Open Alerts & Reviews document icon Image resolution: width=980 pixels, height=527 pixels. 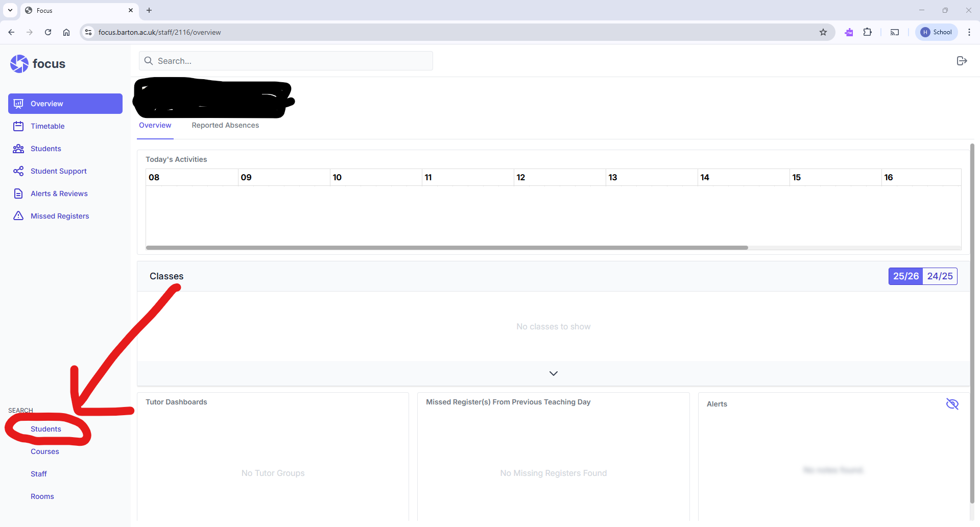(18, 194)
